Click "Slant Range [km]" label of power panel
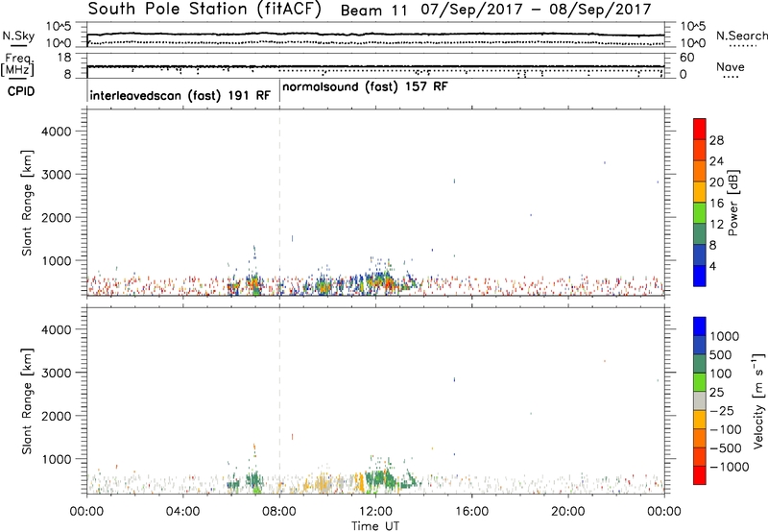The height and width of the screenshot is (532, 768). 27,203
